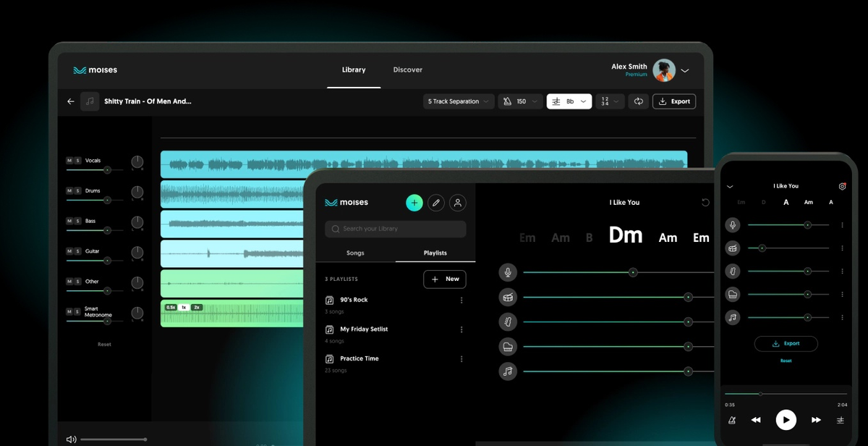The image size is (868, 446).
Task: Switch to the Discover tab
Action: [408, 70]
